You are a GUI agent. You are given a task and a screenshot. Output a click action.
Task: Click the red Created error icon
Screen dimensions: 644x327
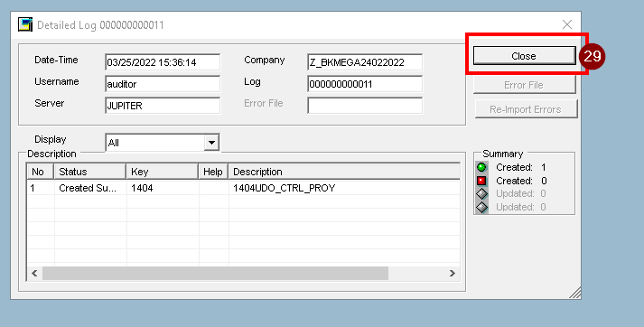(481, 181)
